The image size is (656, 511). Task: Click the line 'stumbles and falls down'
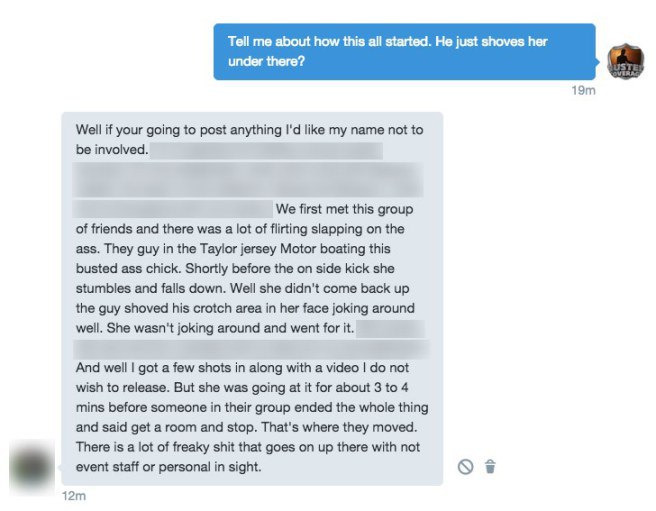[x=151, y=288]
